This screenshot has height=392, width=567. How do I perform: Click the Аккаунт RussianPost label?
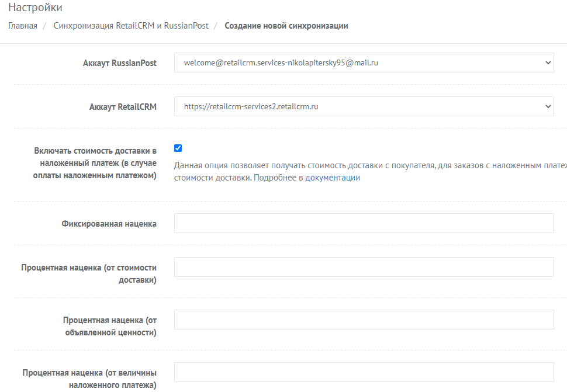coord(120,63)
